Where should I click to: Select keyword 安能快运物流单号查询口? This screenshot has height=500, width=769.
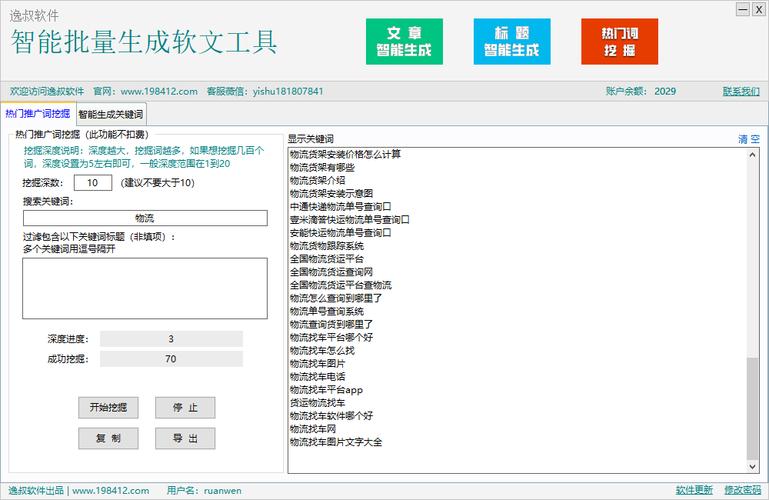click(340, 233)
